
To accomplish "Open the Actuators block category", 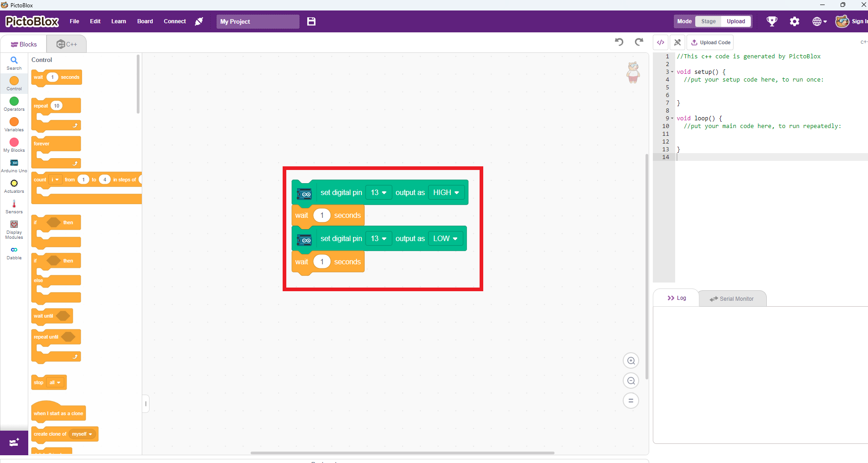I will tap(14, 185).
